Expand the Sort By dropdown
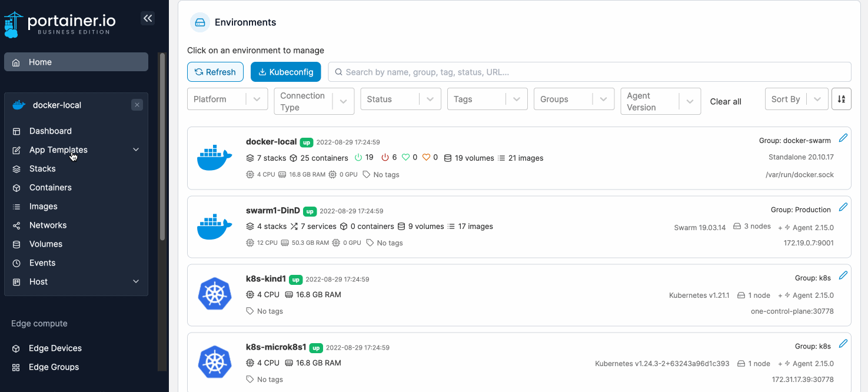 pyautogui.click(x=796, y=99)
